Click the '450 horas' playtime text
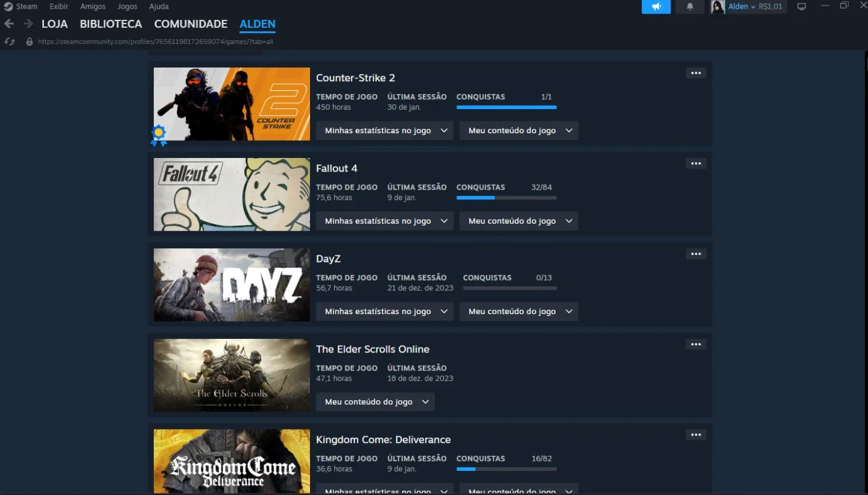868x495 pixels. pos(334,107)
